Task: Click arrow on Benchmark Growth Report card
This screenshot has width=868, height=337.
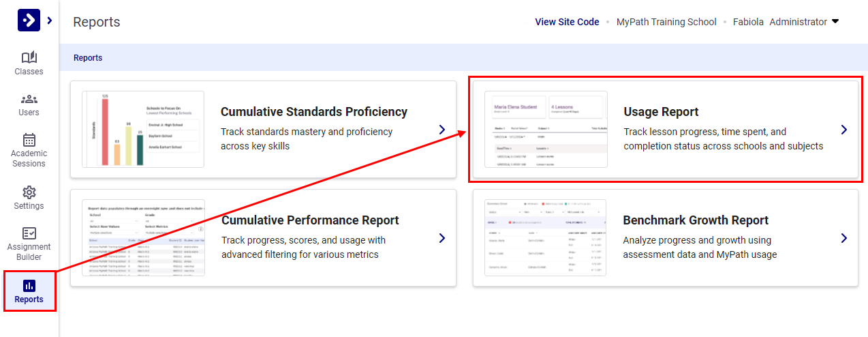Action: pos(844,238)
